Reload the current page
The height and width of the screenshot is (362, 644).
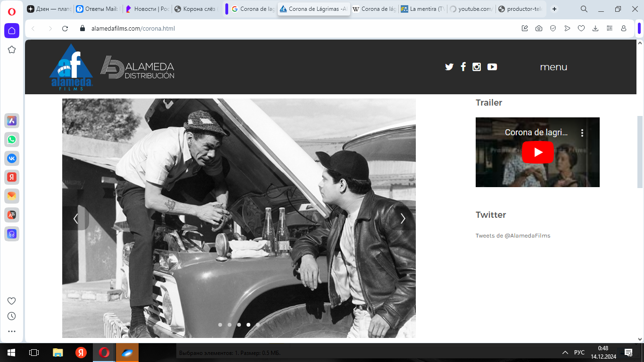coord(65,28)
